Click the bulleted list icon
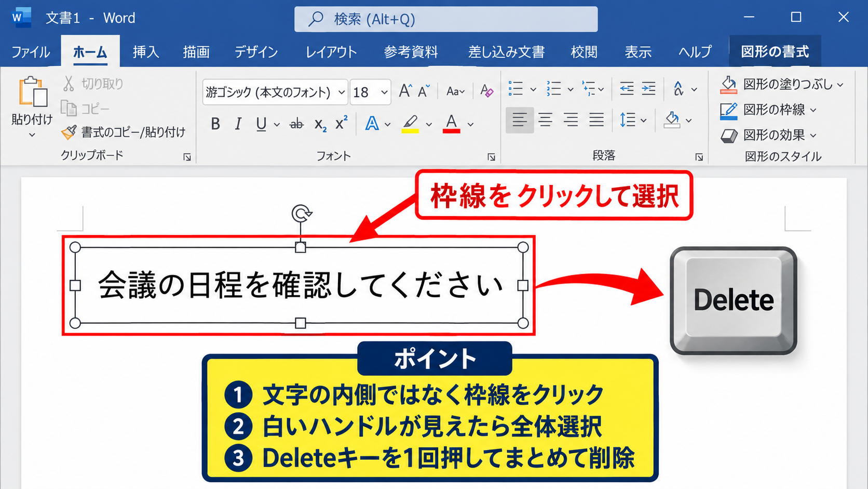The height and width of the screenshot is (489, 868). [516, 89]
